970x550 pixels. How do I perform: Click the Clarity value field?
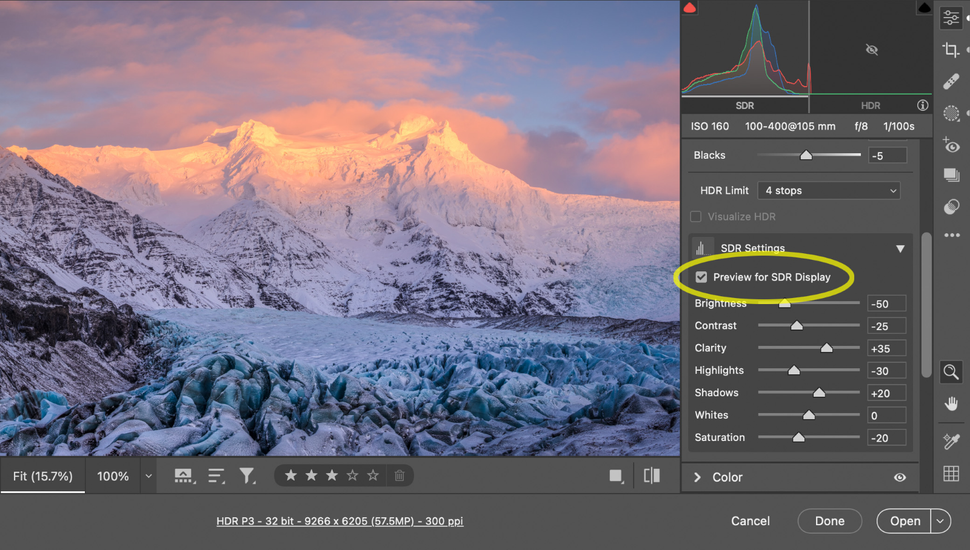(887, 348)
